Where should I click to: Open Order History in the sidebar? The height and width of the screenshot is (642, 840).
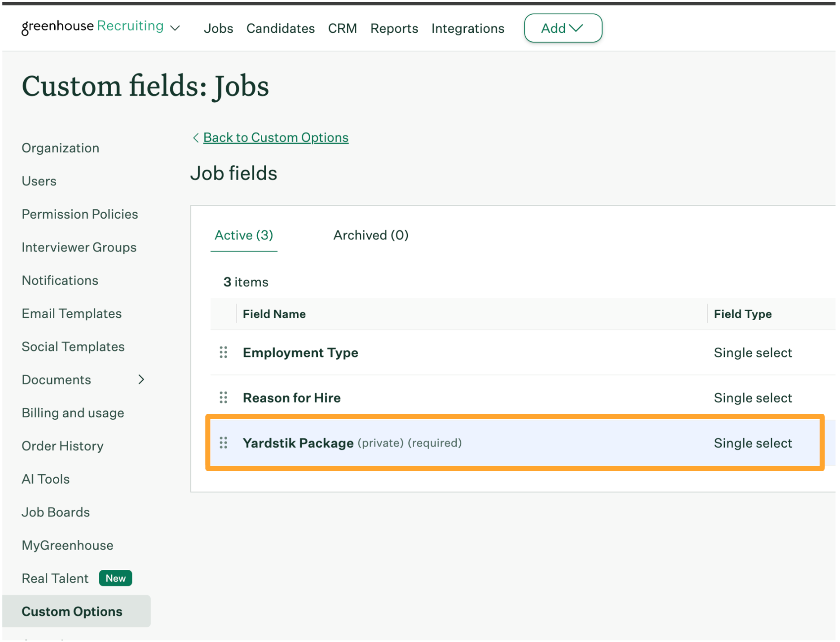point(63,447)
